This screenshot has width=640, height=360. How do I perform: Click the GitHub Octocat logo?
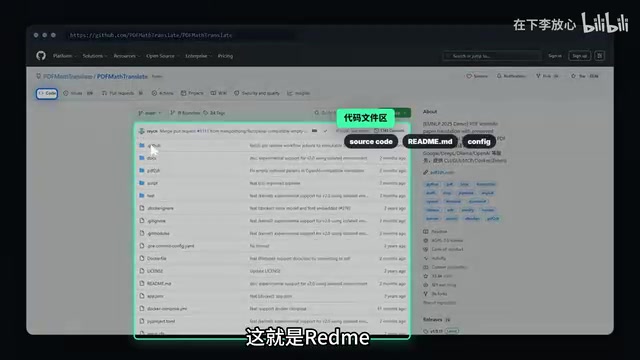point(41,56)
